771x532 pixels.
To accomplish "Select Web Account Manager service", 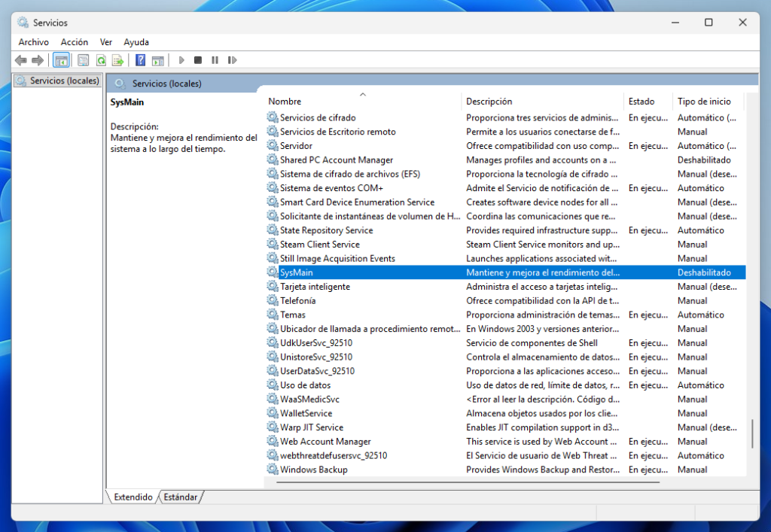I will pyautogui.click(x=506, y=441).
